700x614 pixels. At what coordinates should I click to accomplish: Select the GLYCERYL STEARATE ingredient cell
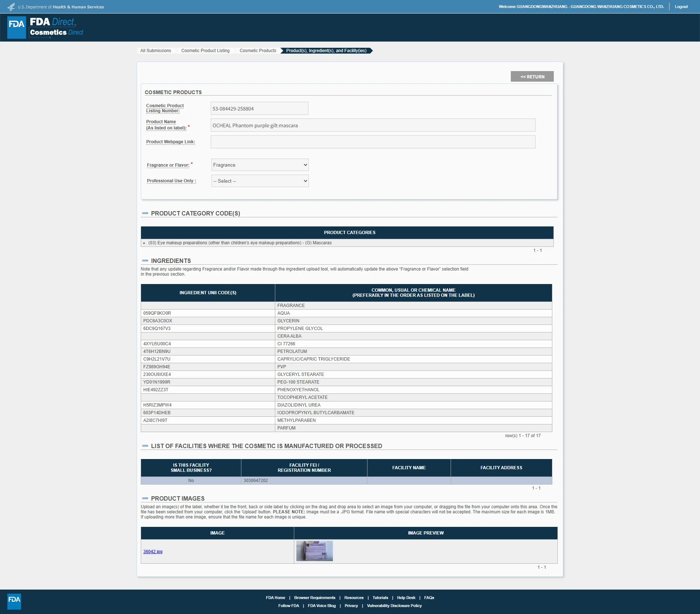413,374
